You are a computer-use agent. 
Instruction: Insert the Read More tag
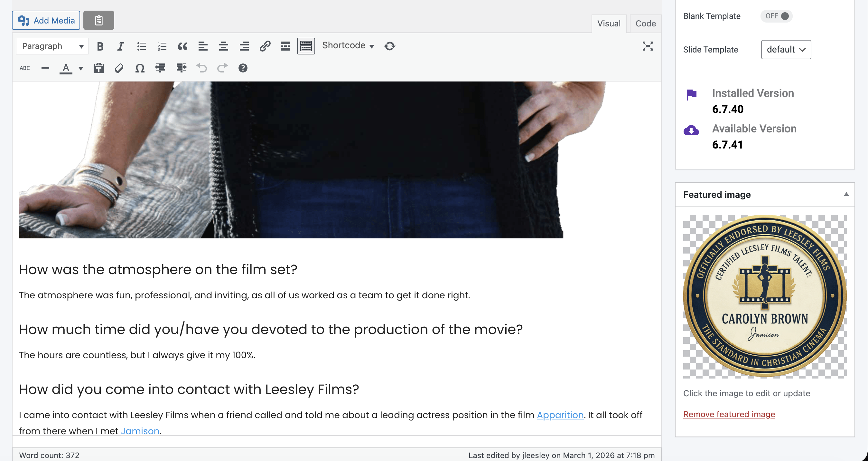click(x=285, y=46)
